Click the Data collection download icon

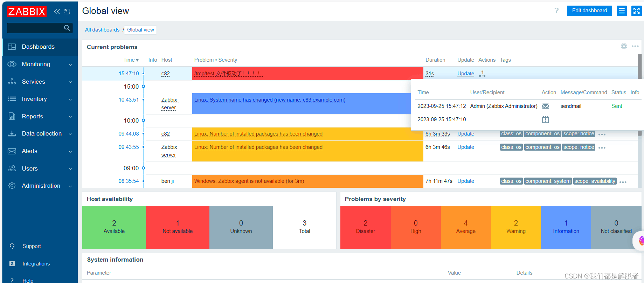12,133
